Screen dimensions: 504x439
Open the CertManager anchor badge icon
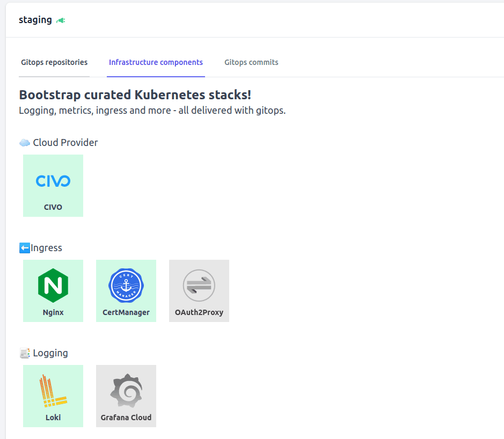tap(126, 286)
